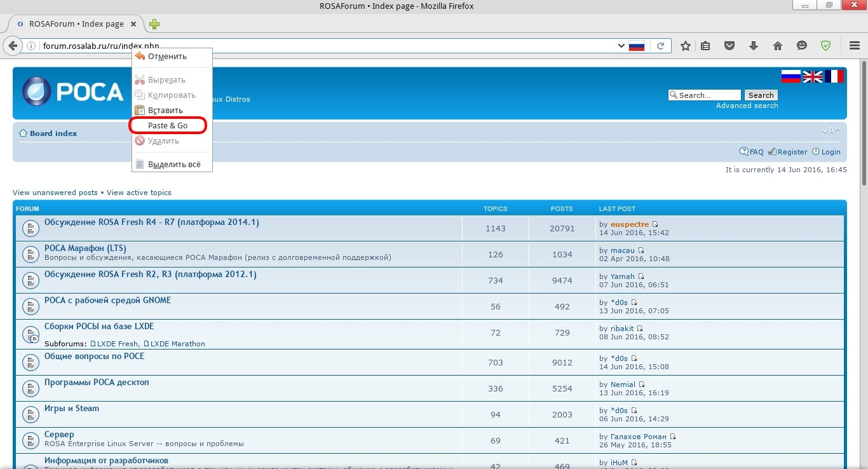Go back using the browser back arrow
This screenshot has height=469, width=868.
[12, 46]
